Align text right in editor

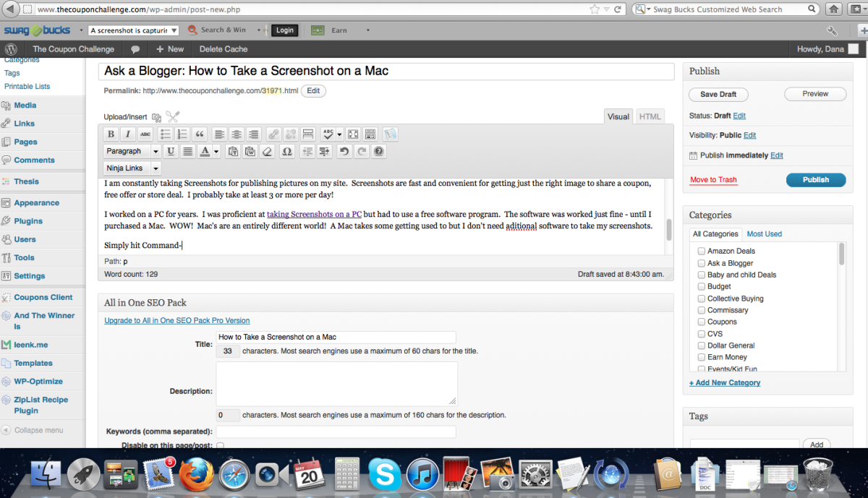253,134
